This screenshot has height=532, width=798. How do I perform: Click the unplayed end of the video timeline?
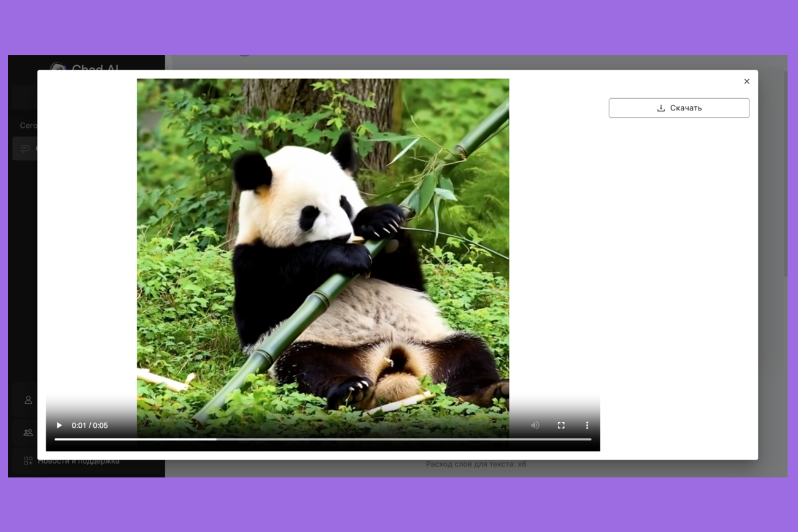click(491, 439)
